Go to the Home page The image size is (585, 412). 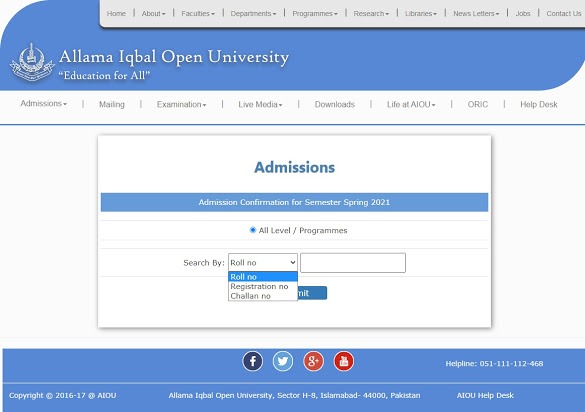(116, 13)
